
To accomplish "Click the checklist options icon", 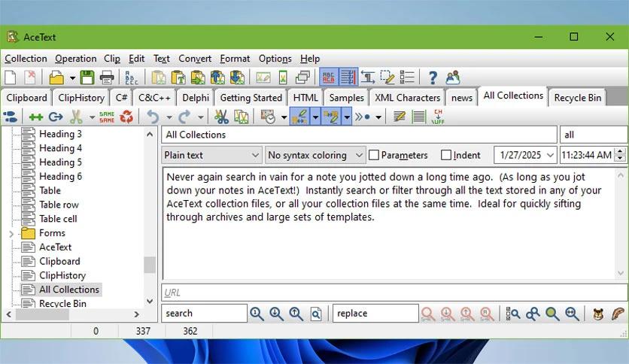I will pos(407,77).
